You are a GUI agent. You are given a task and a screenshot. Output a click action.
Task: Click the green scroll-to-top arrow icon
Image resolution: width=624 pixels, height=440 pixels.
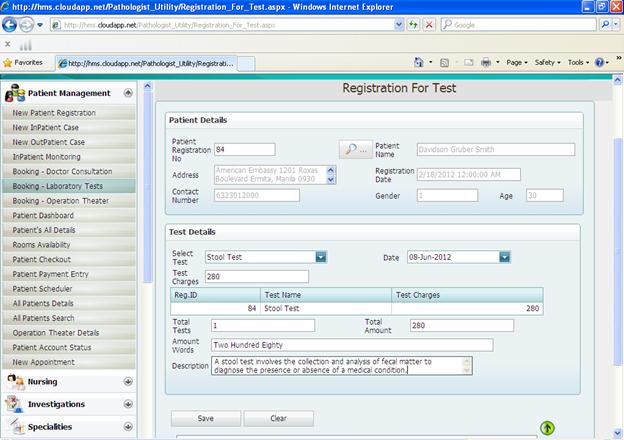pos(547,427)
